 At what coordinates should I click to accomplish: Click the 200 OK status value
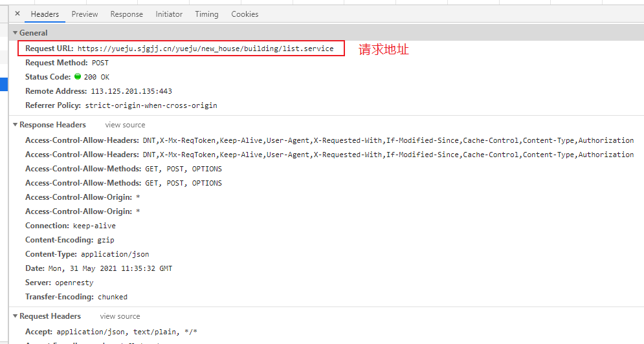point(96,77)
